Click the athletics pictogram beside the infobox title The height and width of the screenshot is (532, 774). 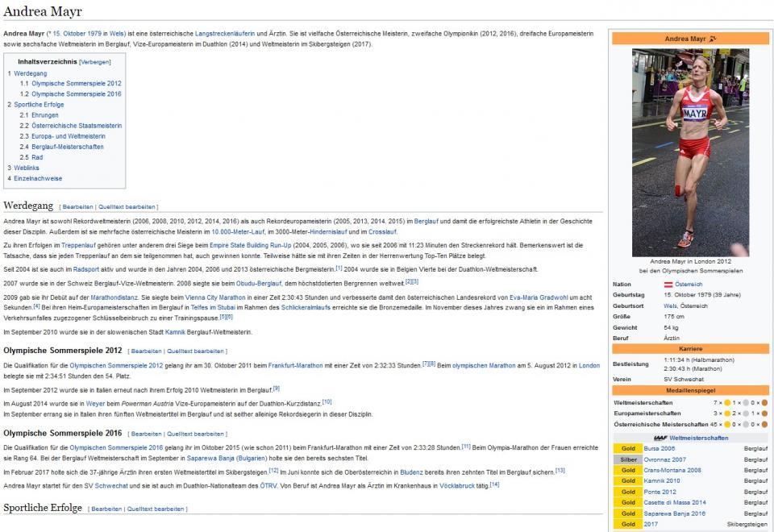[x=713, y=39]
